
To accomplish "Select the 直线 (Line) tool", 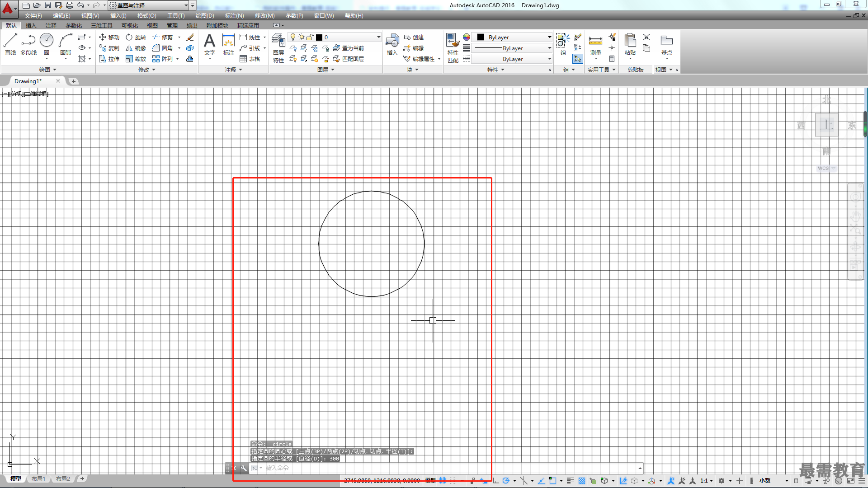I will pos(10,44).
